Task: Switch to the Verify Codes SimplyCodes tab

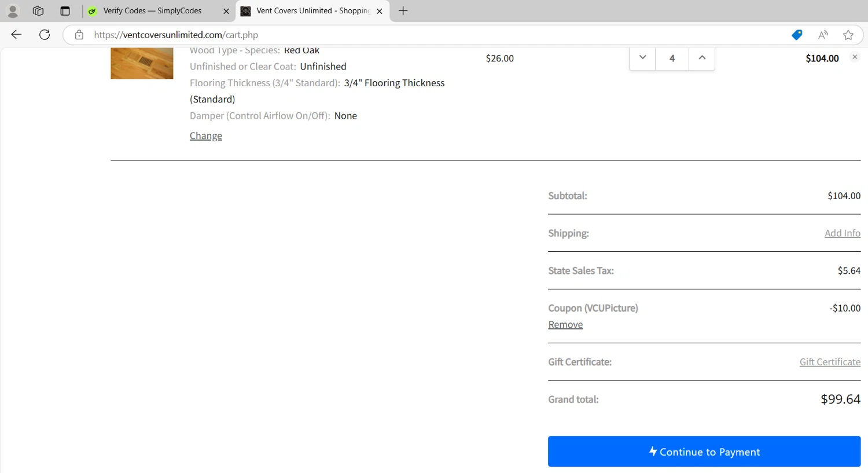Action: click(152, 11)
